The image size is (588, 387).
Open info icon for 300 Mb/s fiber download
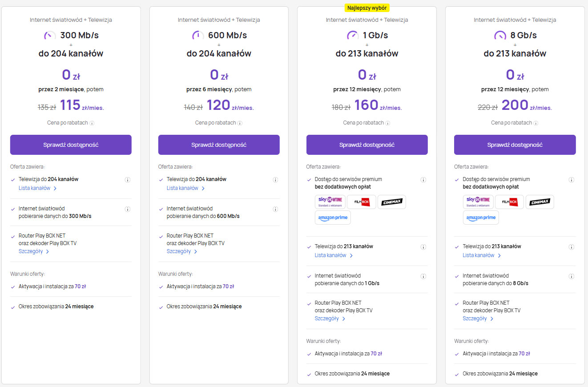[x=127, y=209]
